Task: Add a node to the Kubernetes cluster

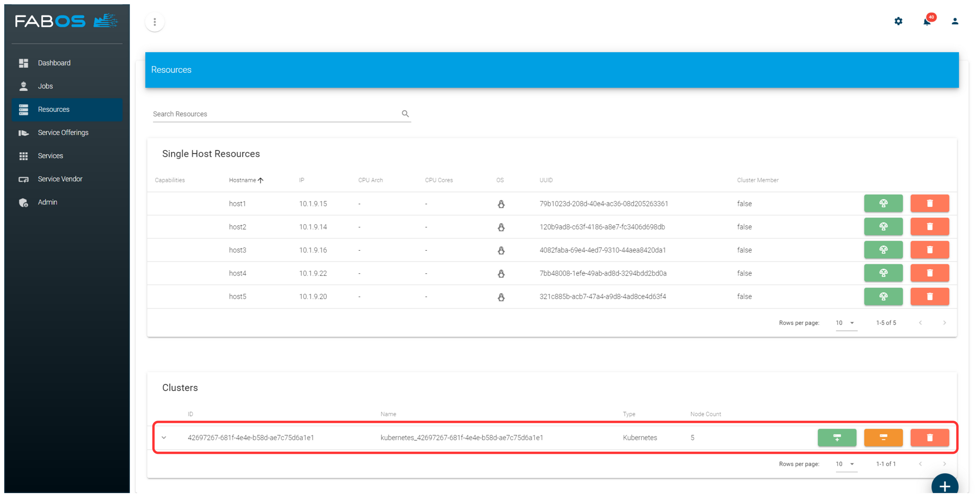Action: [837, 437]
